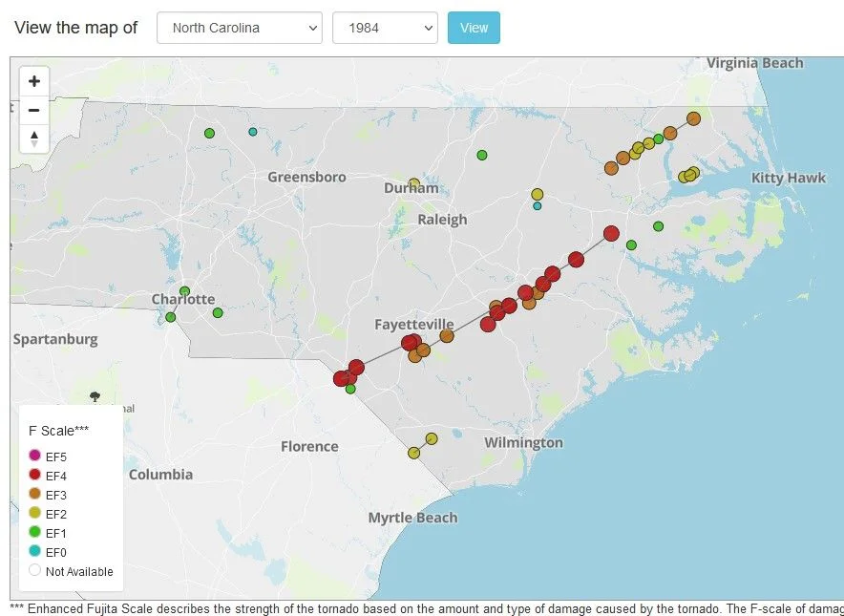Click the tree park icon near Columbia
The width and height of the screenshot is (844, 616).
[x=95, y=397]
